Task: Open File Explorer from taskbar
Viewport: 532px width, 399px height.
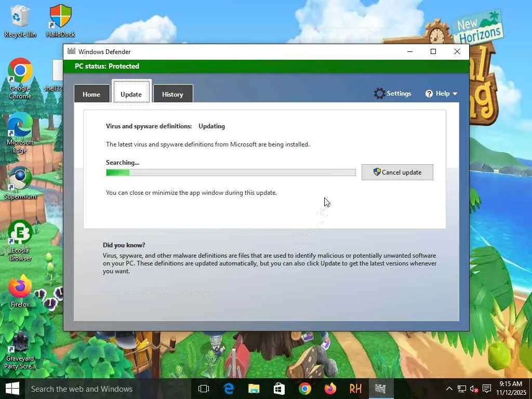Action: [254, 389]
